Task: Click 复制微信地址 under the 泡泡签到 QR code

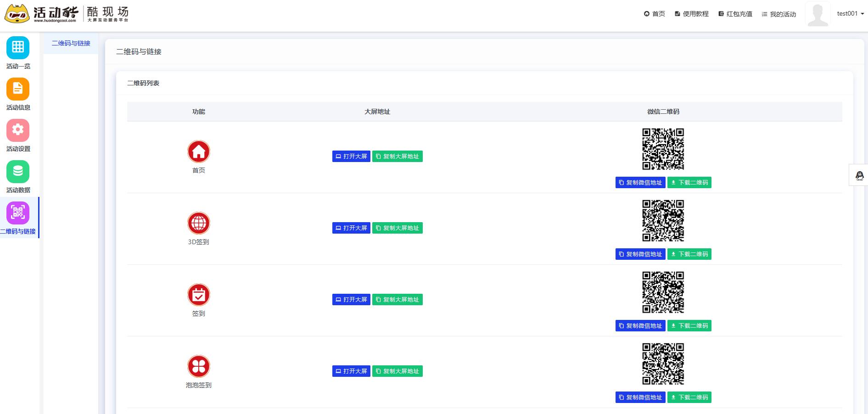Action: 640,397
